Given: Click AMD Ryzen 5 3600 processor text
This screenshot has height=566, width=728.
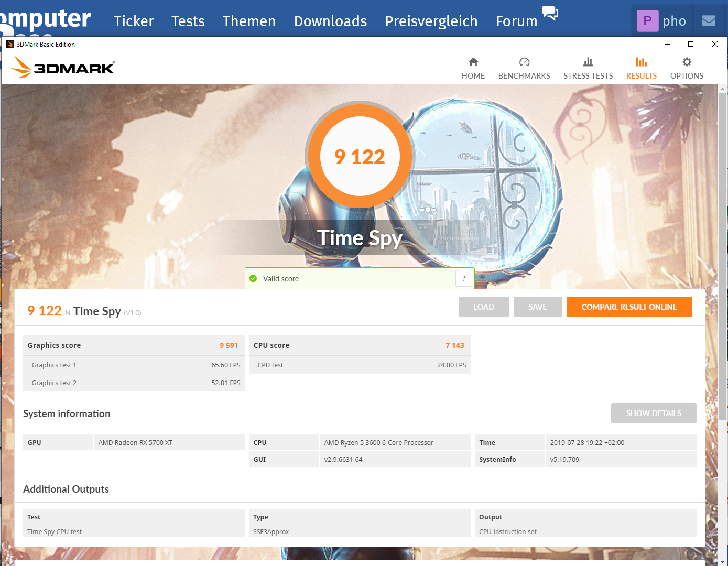Looking at the screenshot, I should click(378, 442).
